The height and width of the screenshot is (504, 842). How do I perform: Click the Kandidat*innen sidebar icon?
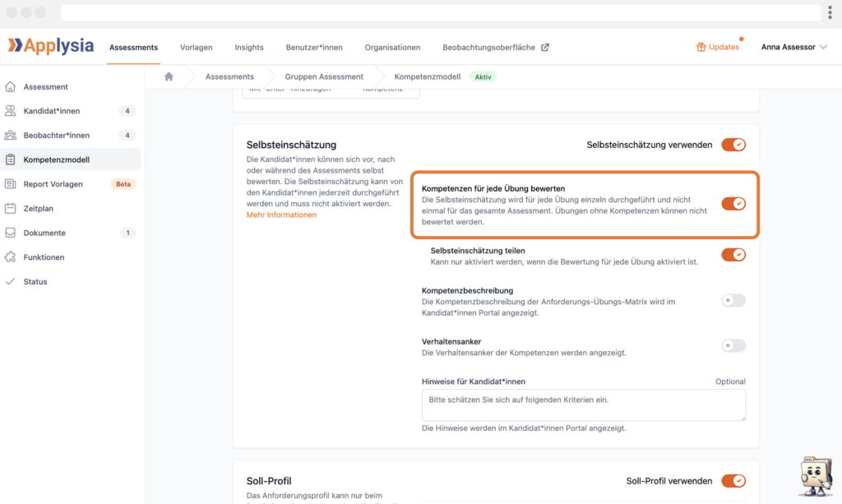pyautogui.click(x=10, y=111)
